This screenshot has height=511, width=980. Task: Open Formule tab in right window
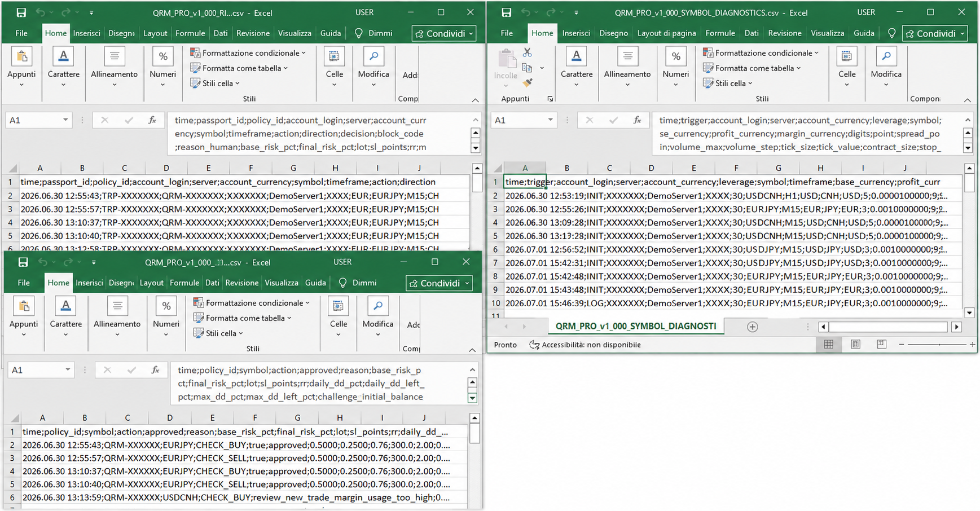[x=720, y=33]
